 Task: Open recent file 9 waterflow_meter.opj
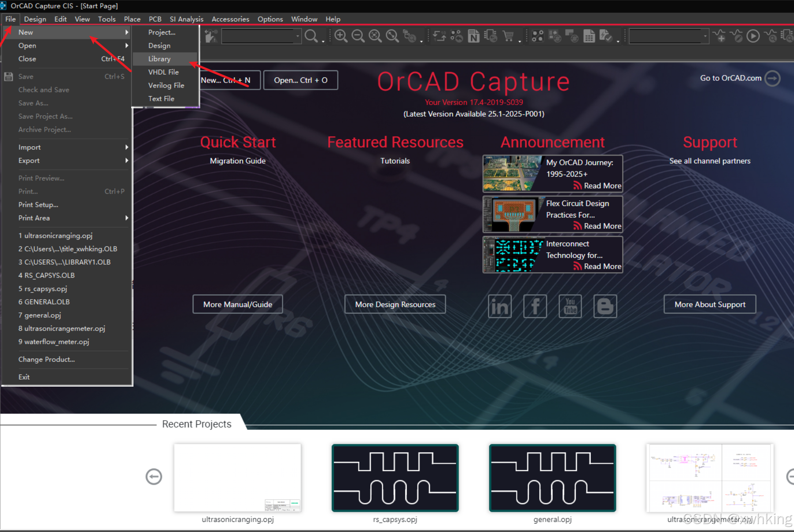click(67, 342)
